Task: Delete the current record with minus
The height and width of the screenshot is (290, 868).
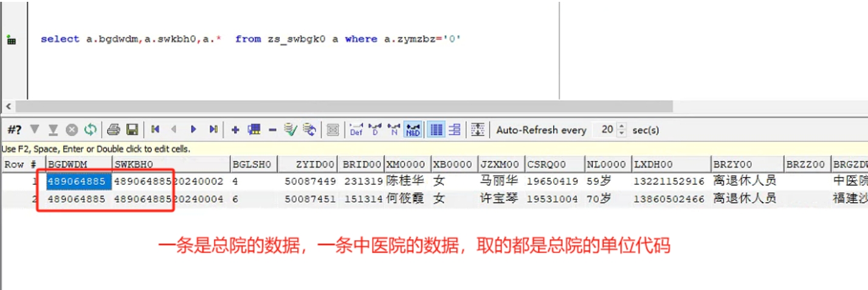Action: tap(272, 129)
